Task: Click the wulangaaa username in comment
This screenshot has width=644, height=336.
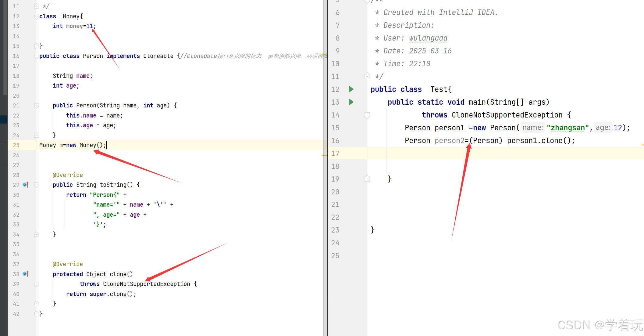Action: click(x=428, y=38)
